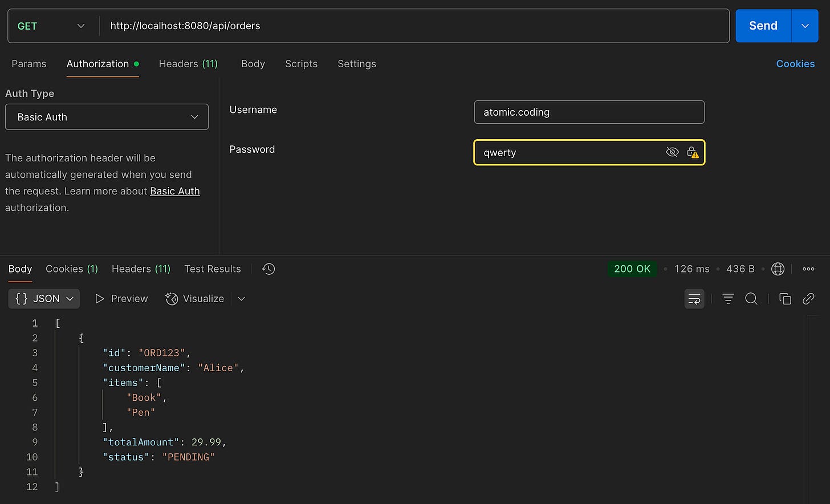Switch to the request Headers (11) tab

[188, 64]
